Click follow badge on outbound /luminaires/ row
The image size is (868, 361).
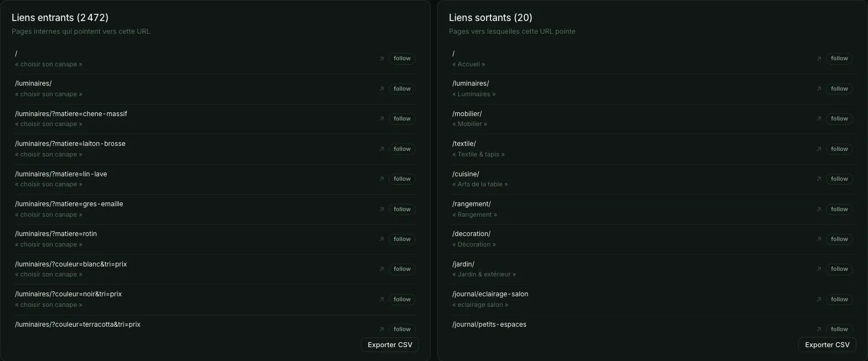click(839, 88)
